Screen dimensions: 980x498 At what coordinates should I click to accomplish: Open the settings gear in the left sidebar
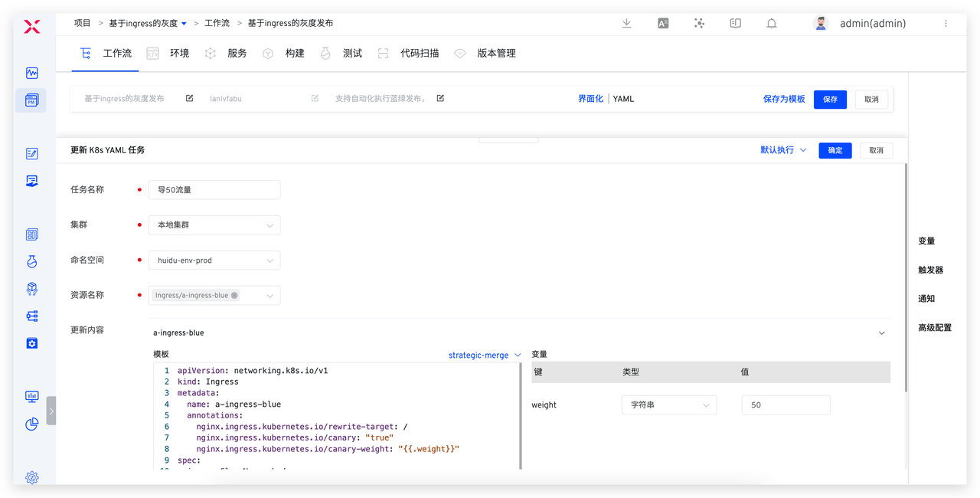[31, 477]
